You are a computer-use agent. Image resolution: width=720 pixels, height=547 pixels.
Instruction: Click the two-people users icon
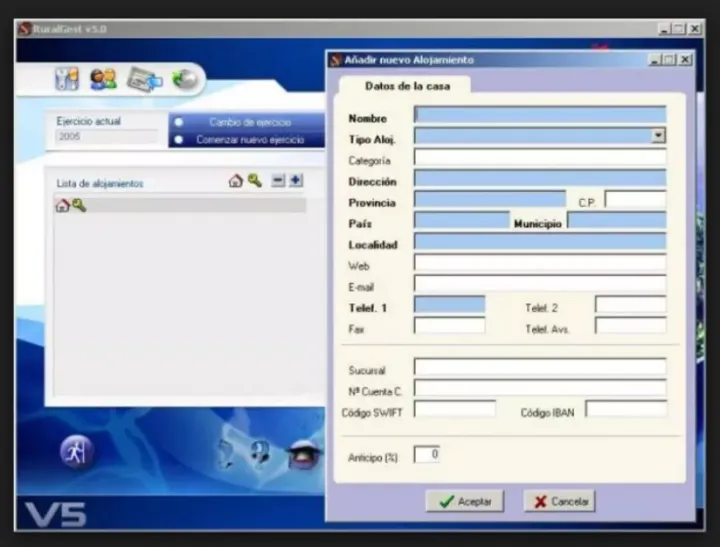pyautogui.click(x=103, y=80)
